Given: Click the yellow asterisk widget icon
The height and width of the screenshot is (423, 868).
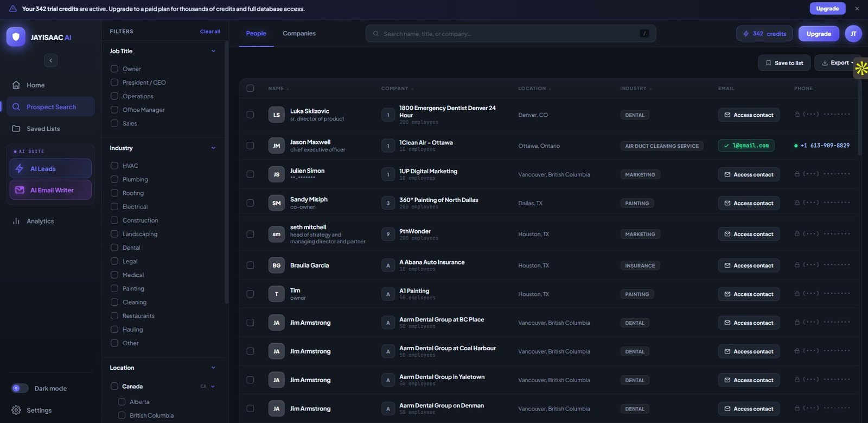Looking at the screenshot, I should point(861,68).
